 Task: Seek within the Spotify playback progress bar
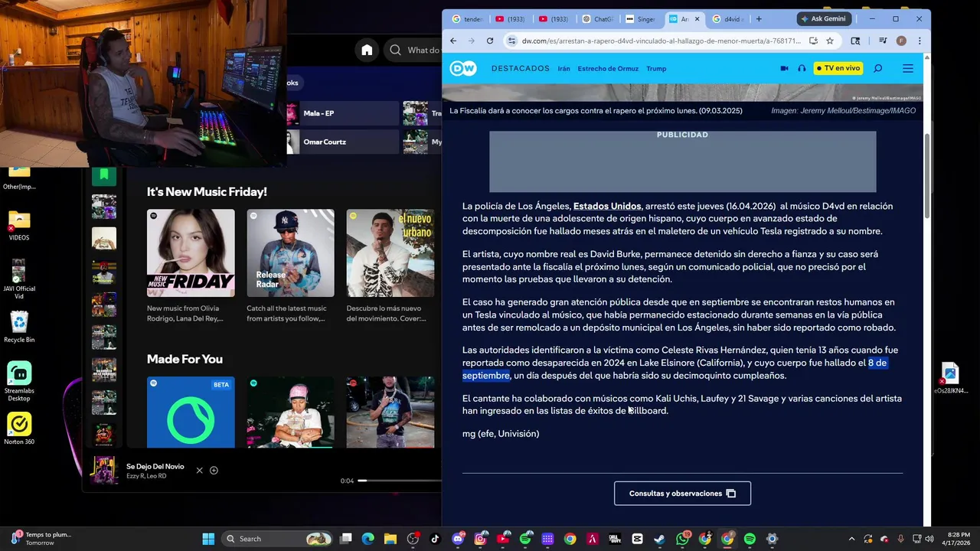[400, 481]
